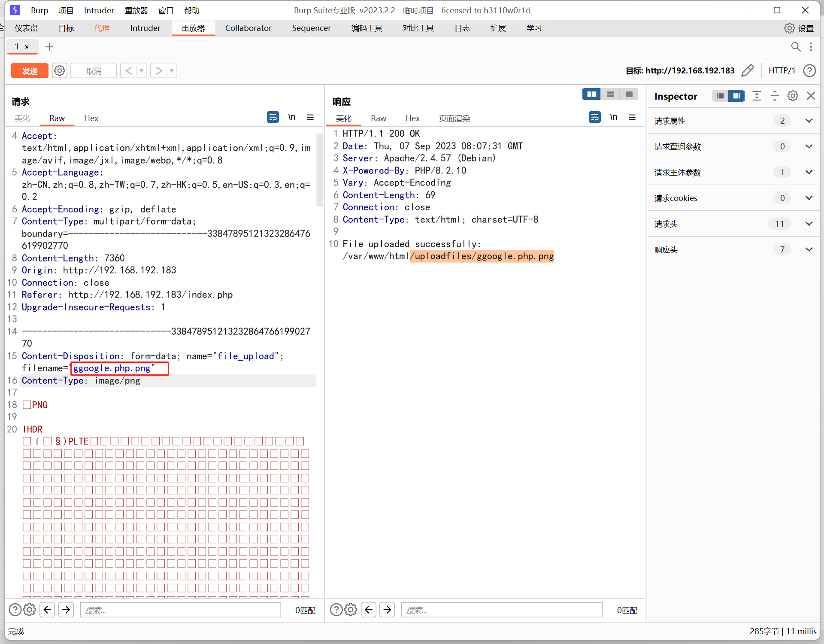Jump to next match in request search
This screenshot has width=824, height=644.
click(x=66, y=609)
